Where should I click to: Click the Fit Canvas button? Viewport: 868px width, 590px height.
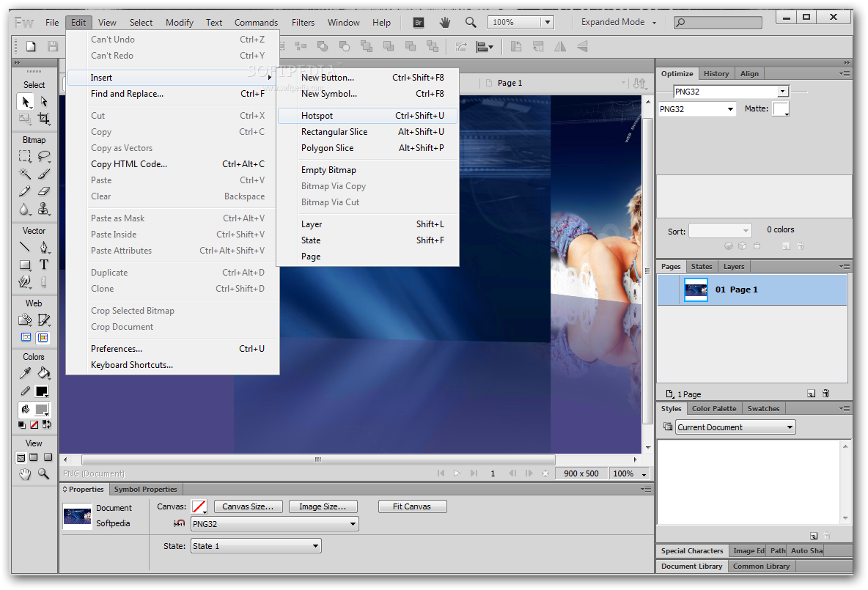coord(412,506)
